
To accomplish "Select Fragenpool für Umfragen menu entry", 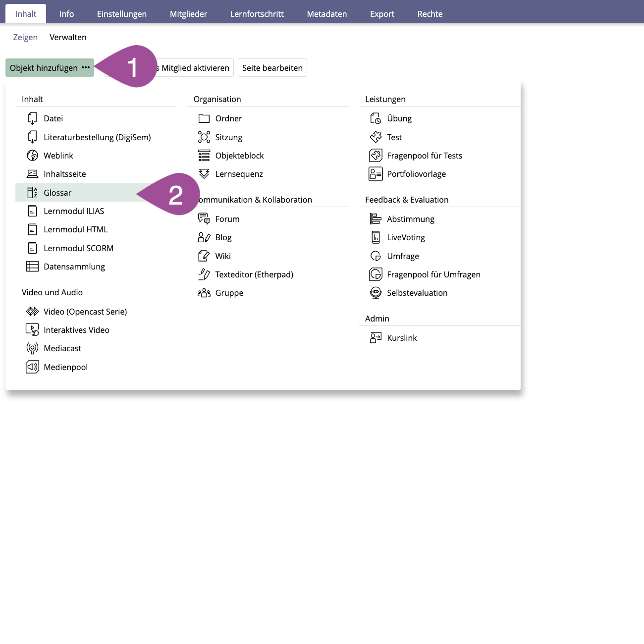I will [433, 274].
